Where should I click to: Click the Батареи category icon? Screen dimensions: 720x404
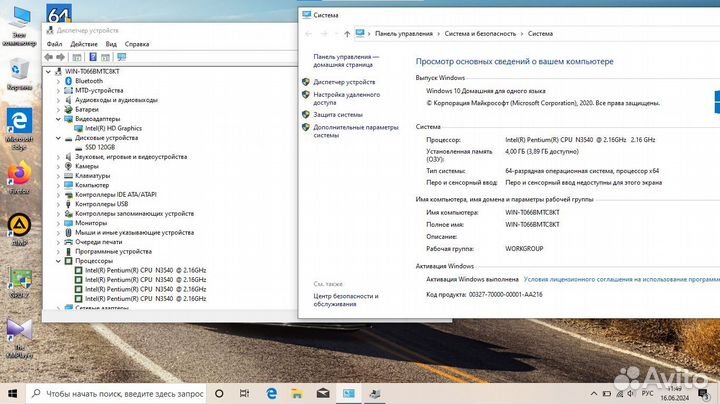coord(68,109)
